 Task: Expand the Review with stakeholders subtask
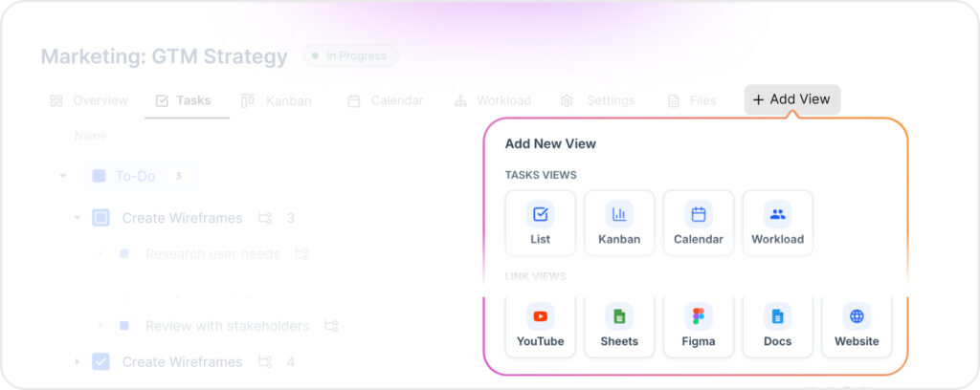pyautogui.click(x=100, y=326)
